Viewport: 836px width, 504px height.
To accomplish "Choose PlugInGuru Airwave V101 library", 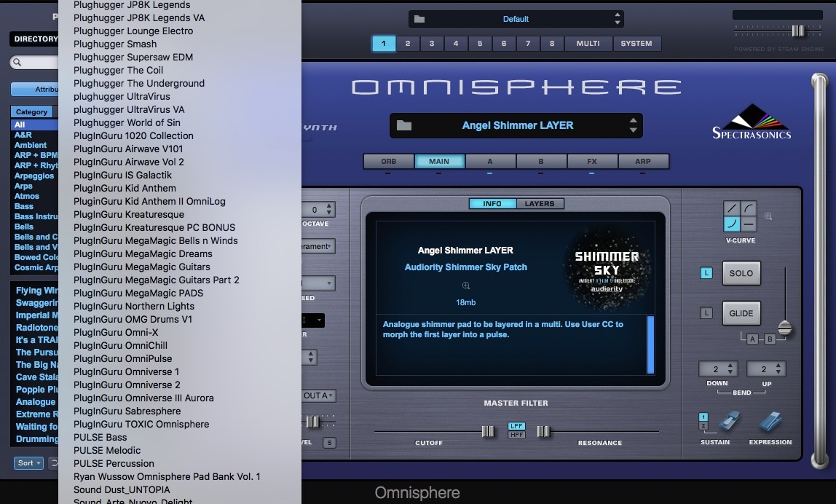I will [x=128, y=149].
